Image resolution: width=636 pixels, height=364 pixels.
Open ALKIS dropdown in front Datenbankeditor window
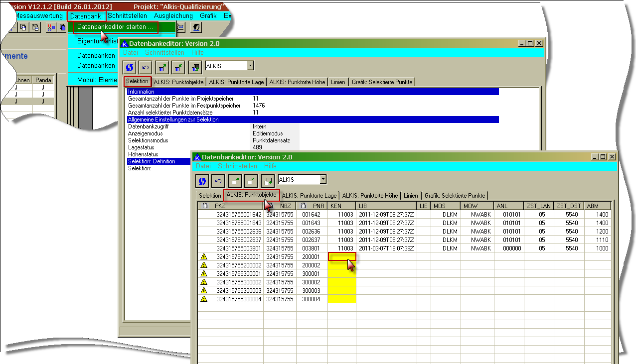pyautogui.click(x=323, y=179)
